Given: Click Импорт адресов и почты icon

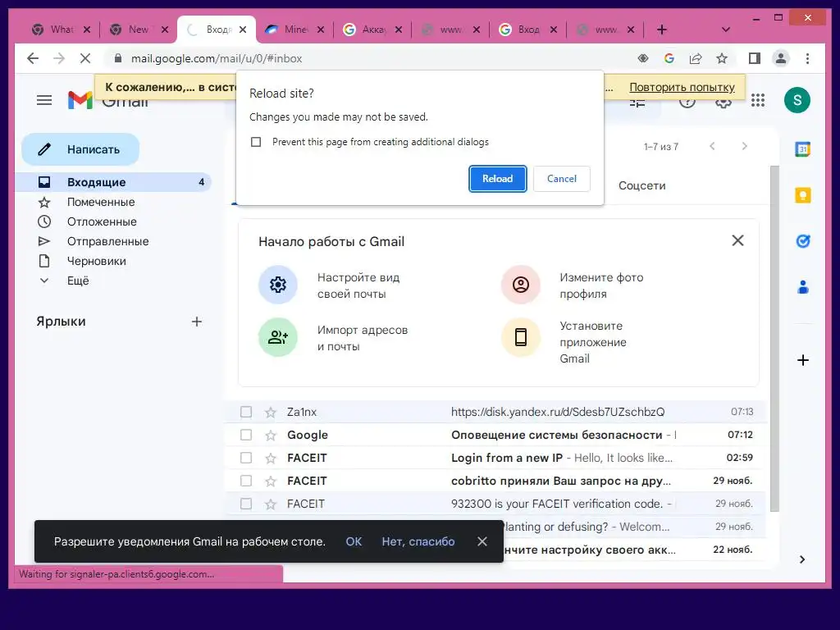Looking at the screenshot, I should 278,337.
